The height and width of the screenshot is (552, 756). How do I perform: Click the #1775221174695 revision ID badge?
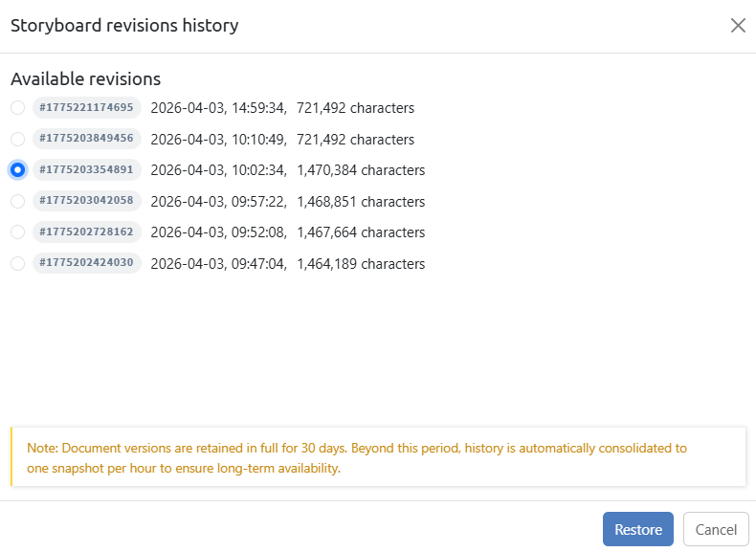[x=87, y=108]
